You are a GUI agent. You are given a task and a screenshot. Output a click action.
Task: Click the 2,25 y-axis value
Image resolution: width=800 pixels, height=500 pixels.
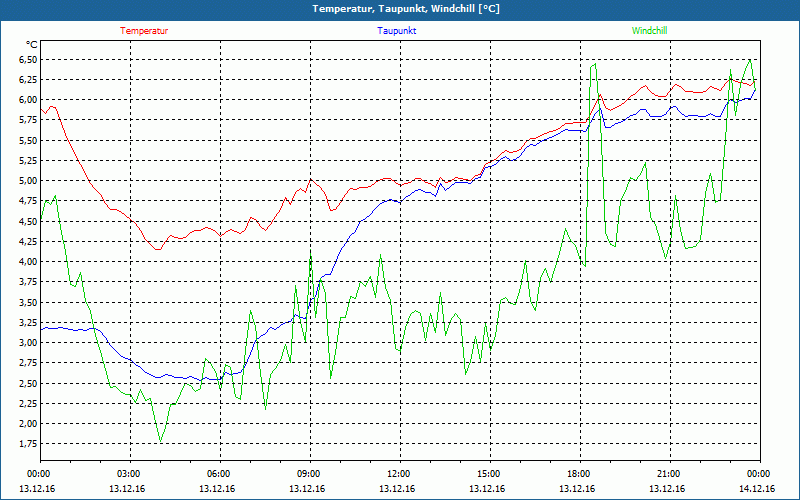[29, 404]
